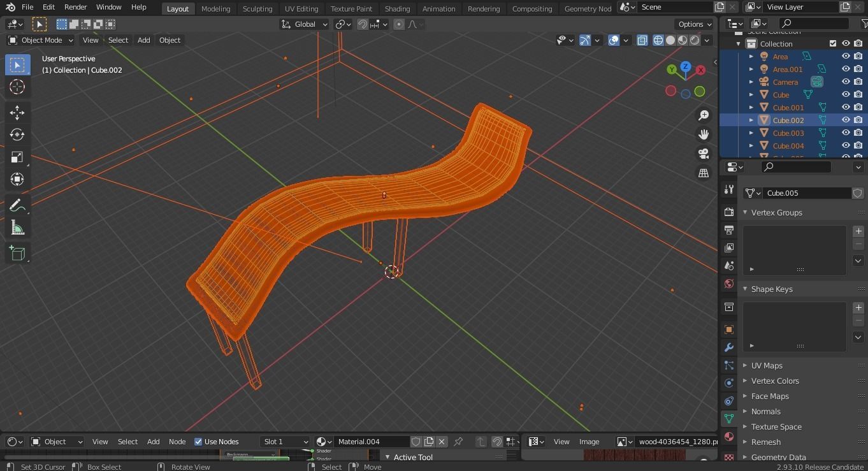Select the Measure tool
The image size is (868, 471).
(x=17, y=228)
